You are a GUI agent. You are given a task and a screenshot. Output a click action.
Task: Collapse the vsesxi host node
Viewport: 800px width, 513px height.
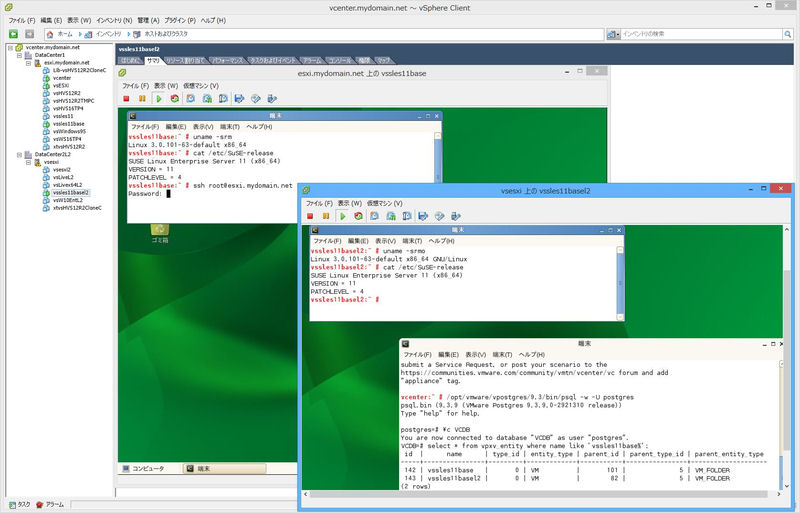[28, 162]
